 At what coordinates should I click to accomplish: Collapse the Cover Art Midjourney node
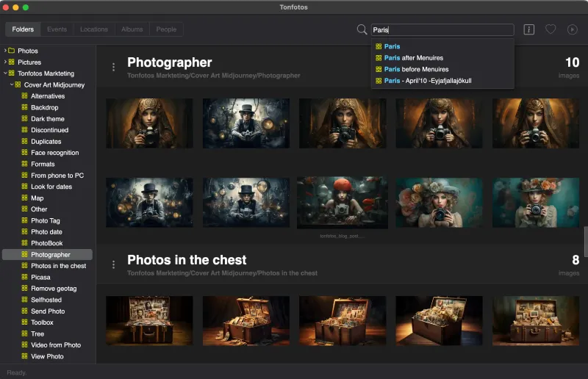pyautogui.click(x=11, y=84)
